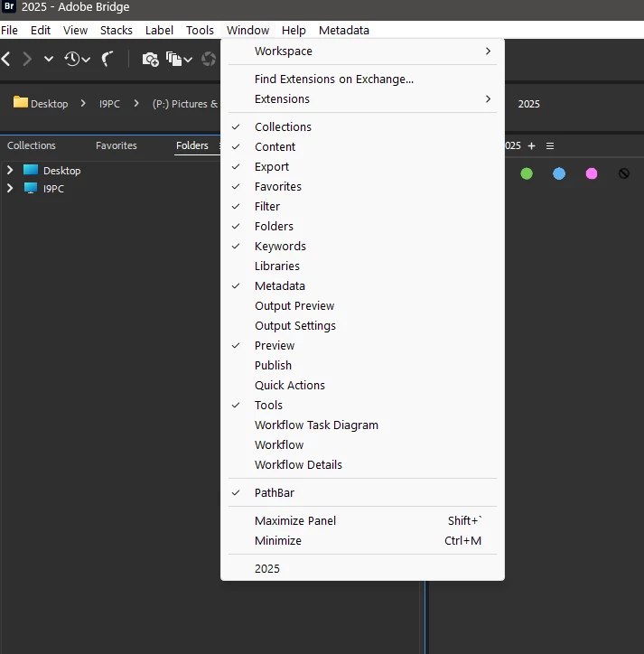Toggle the Export panel checkmark
This screenshot has height=654, width=644.
[x=362, y=167]
